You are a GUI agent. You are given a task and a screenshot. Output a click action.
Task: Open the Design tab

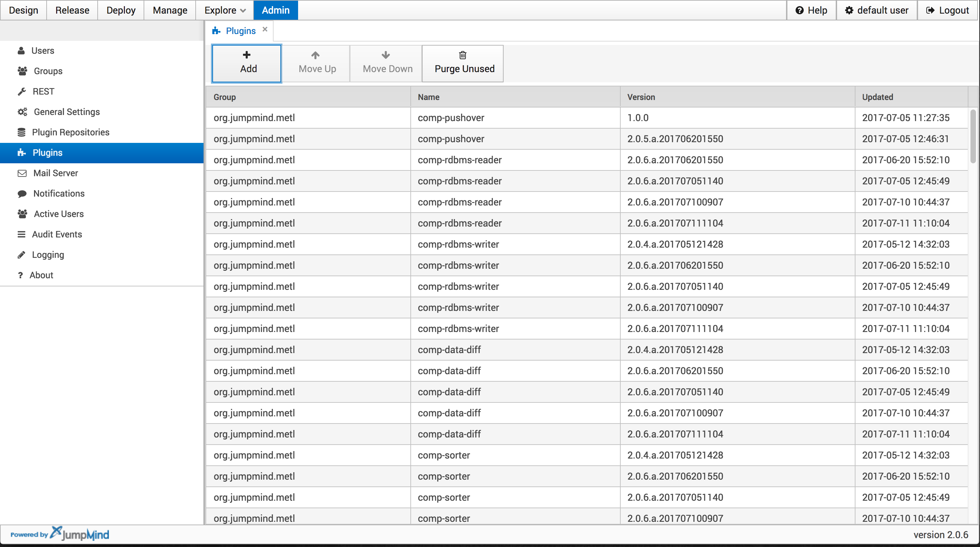[23, 10]
